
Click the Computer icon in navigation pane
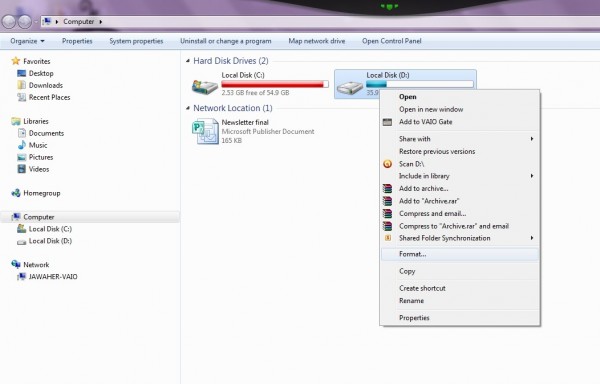[x=16, y=217]
